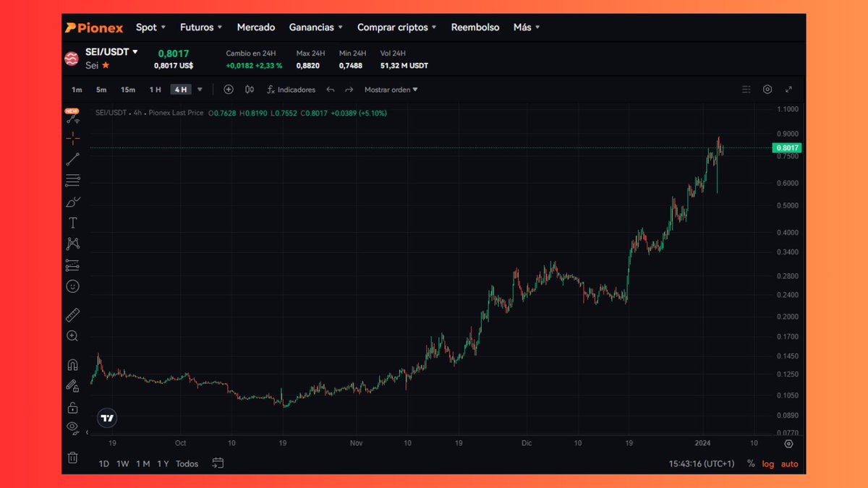Select the XABCD pattern tool
The height and width of the screenshot is (488, 868).
coord(72,244)
